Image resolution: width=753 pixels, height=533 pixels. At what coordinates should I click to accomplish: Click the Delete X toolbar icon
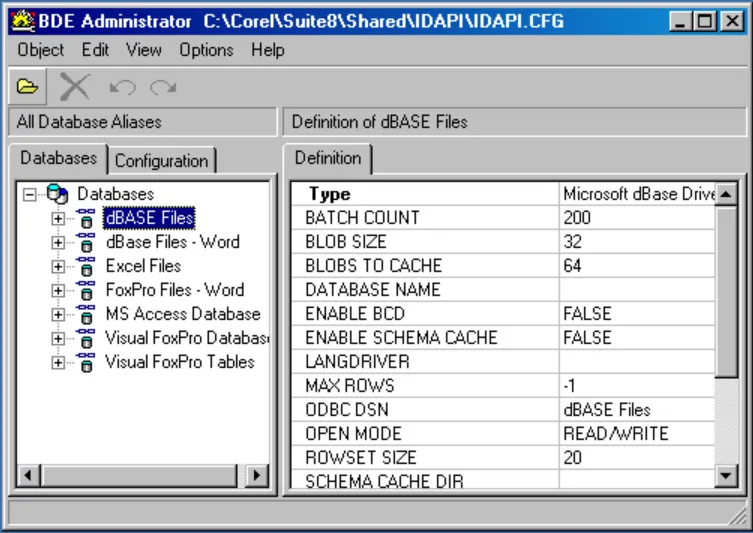(74, 87)
